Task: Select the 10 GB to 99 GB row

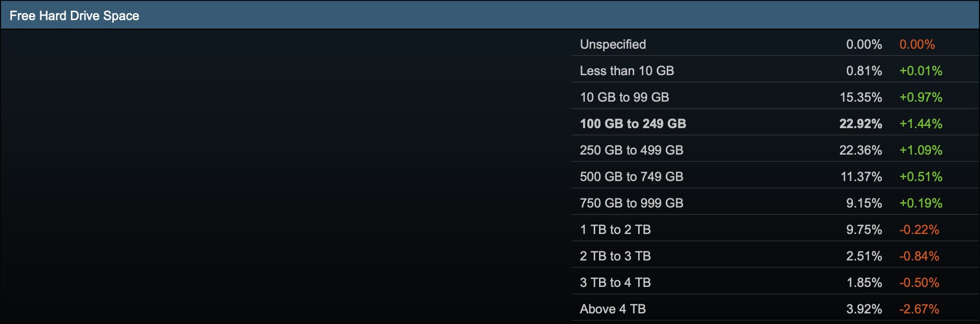Action: click(775, 96)
